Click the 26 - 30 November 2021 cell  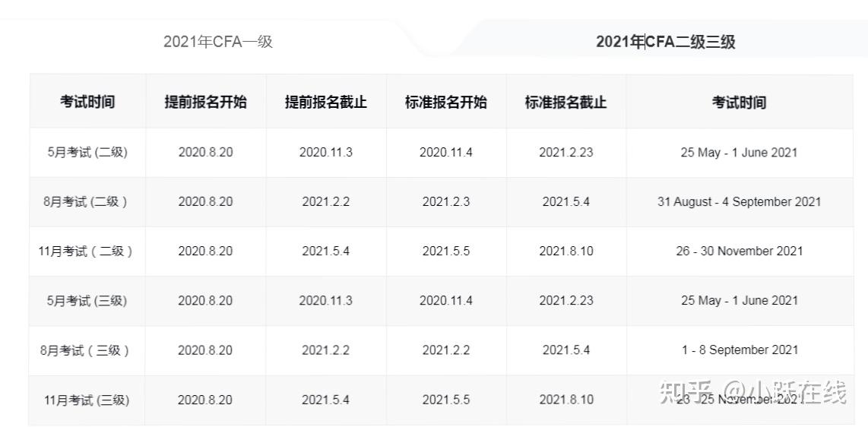coord(739,251)
